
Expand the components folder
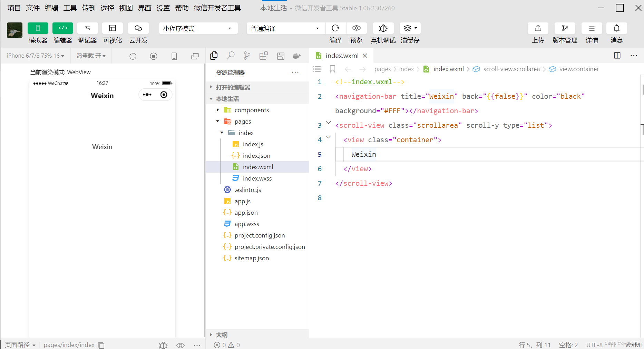click(257, 110)
